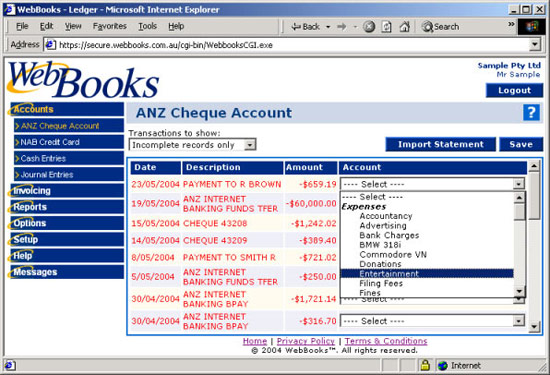Image resolution: width=550 pixels, height=375 pixels.
Task: Open ANZ Cheque Account in sidebar
Action: coord(69,126)
